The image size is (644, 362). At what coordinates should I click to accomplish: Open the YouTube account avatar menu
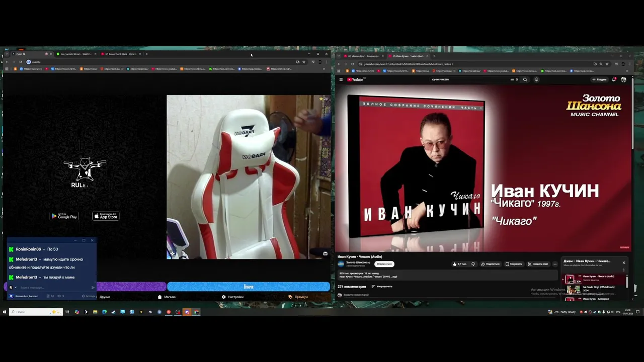[x=623, y=79]
